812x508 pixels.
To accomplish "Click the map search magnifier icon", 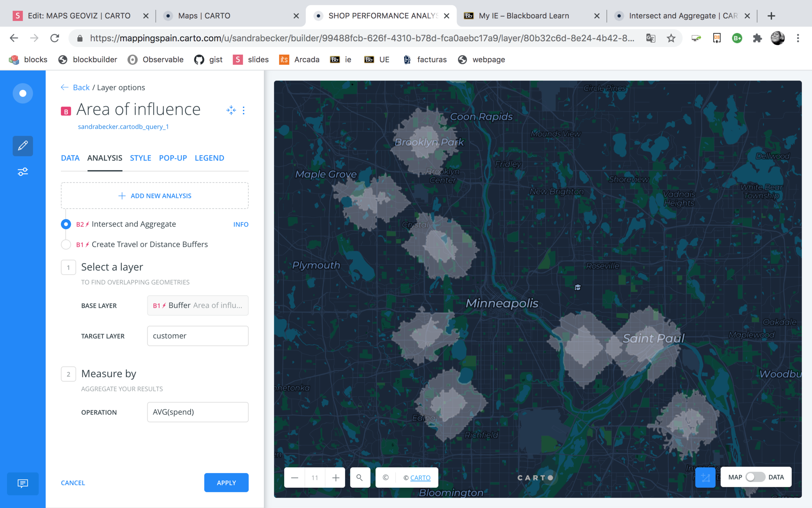I will [360, 478].
